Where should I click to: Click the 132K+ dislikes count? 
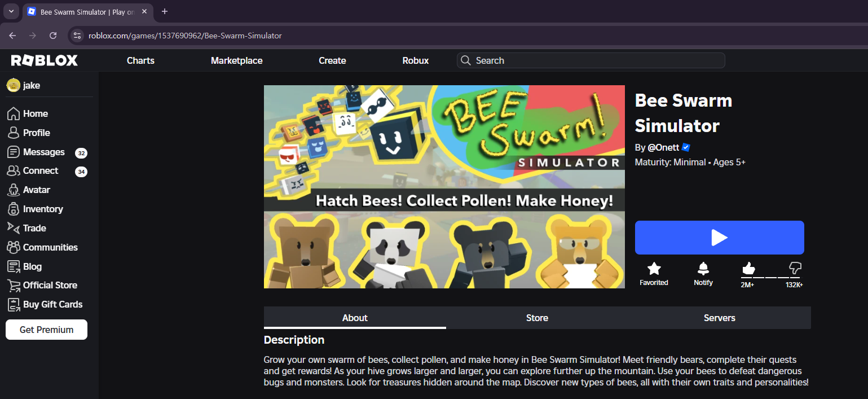[794, 285]
